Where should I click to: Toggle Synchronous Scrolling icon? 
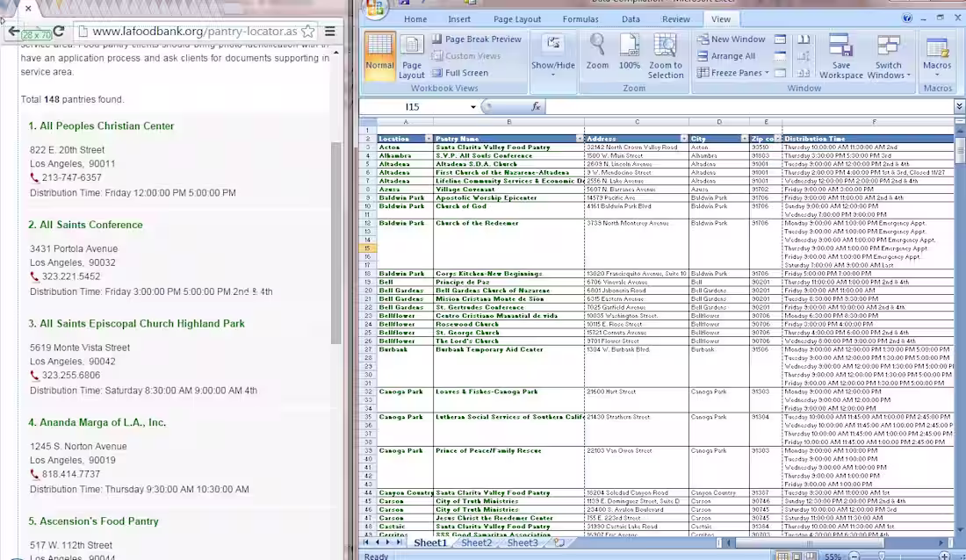tap(804, 56)
